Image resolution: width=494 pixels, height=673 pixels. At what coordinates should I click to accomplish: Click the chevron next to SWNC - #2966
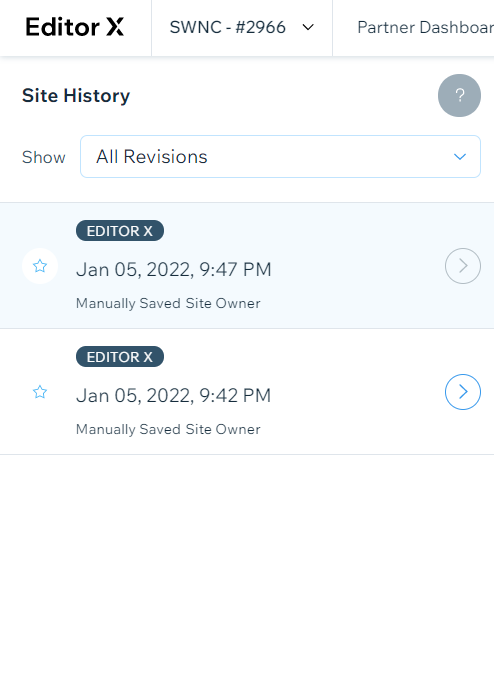pyautogui.click(x=308, y=27)
